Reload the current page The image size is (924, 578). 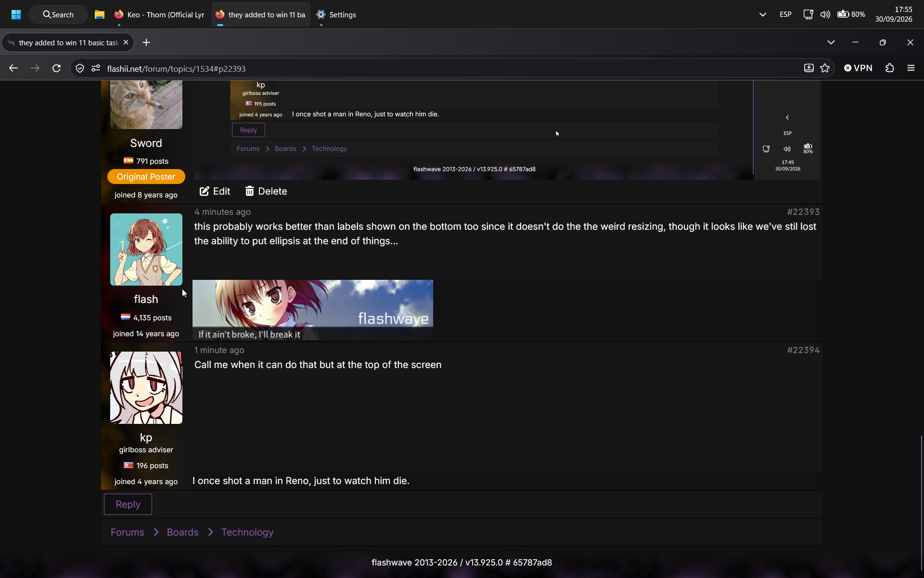(56, 68)
